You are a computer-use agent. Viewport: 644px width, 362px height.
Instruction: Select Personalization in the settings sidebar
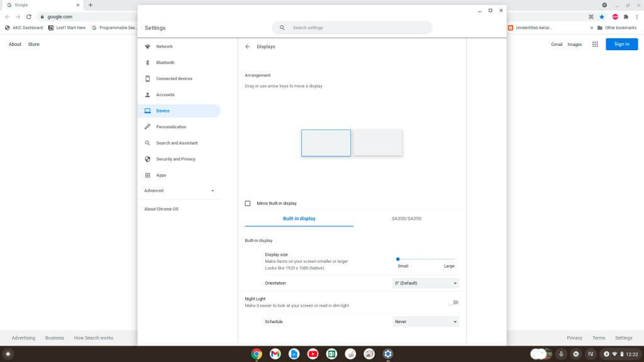click(x=171, y=127)
